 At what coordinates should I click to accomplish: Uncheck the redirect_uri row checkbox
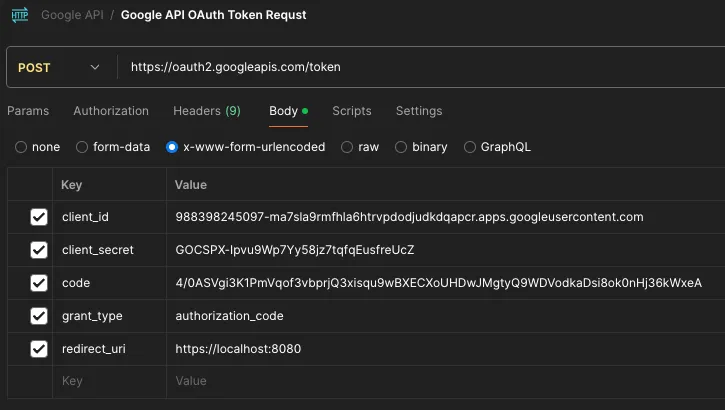point(39,349)
